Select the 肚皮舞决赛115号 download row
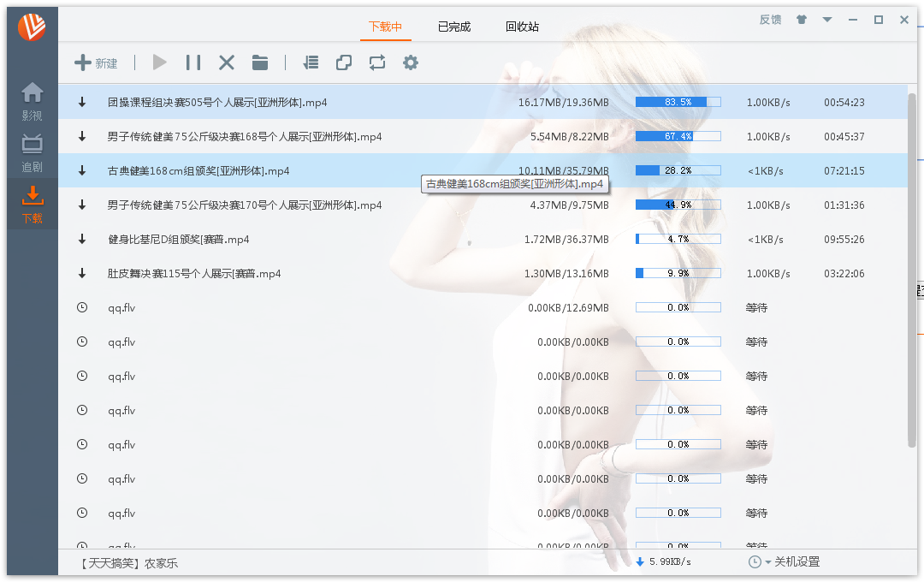 (342, 274)
